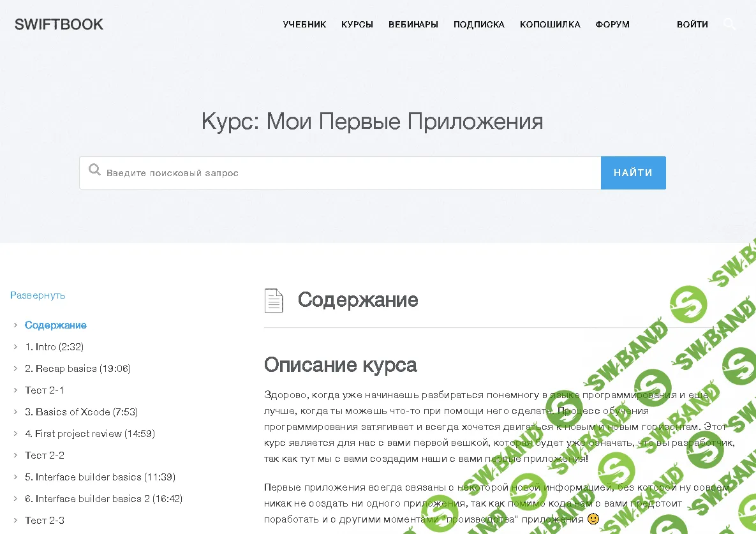
Task: Click the НАЙТИ search button
Action: [x=633, y=172]
